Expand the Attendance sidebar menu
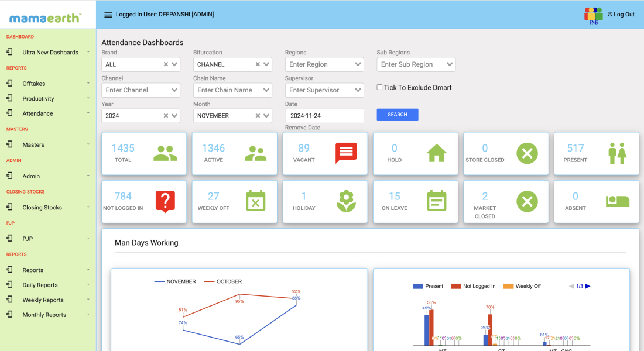 (48, 113)
